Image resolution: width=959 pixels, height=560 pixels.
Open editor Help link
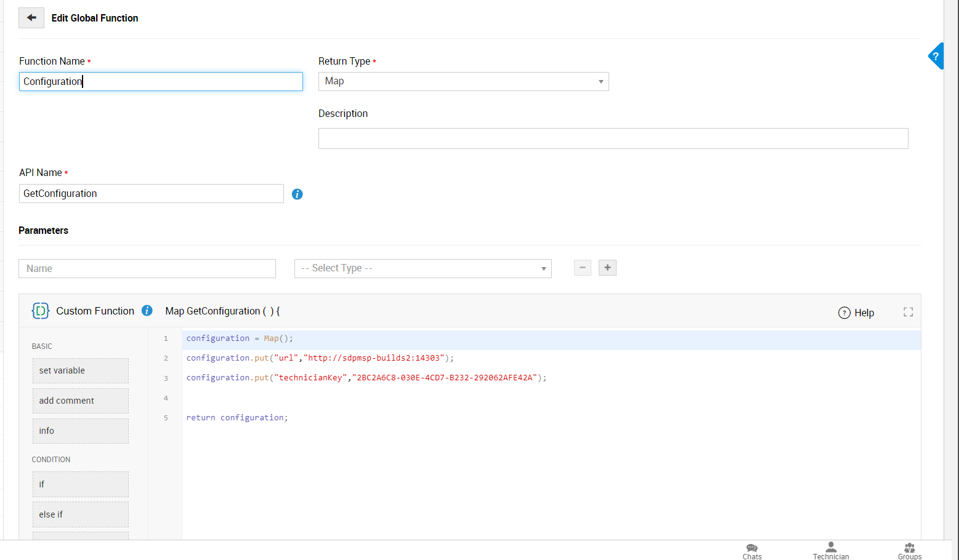point(856,313)
